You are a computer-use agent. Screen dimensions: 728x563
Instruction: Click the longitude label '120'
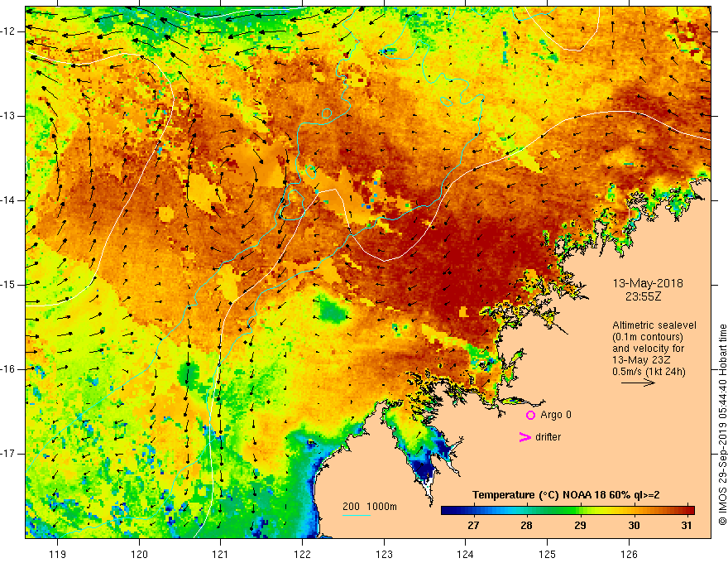click(x=139, y=554)
